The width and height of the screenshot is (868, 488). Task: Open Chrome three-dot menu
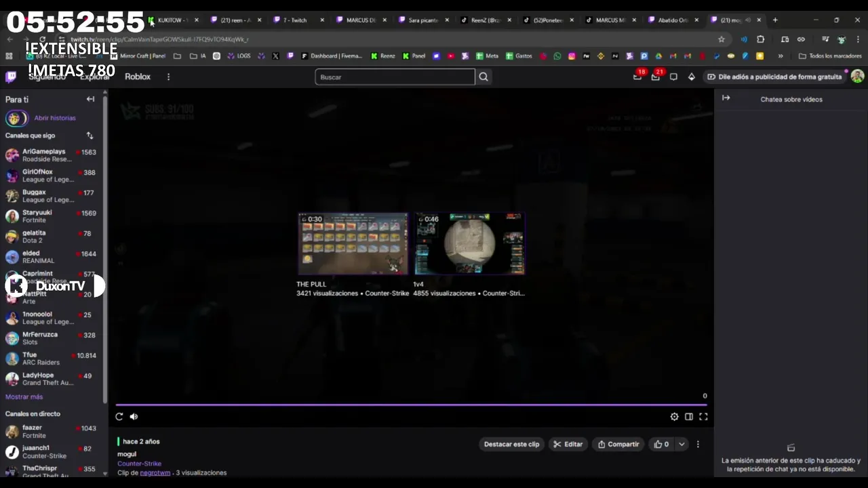(859, 39)
